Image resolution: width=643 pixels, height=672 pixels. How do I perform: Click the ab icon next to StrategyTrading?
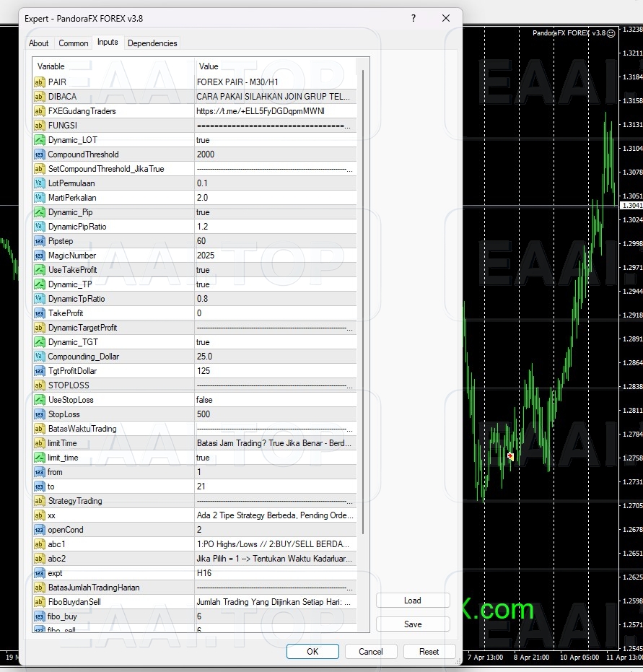point(41,501)
